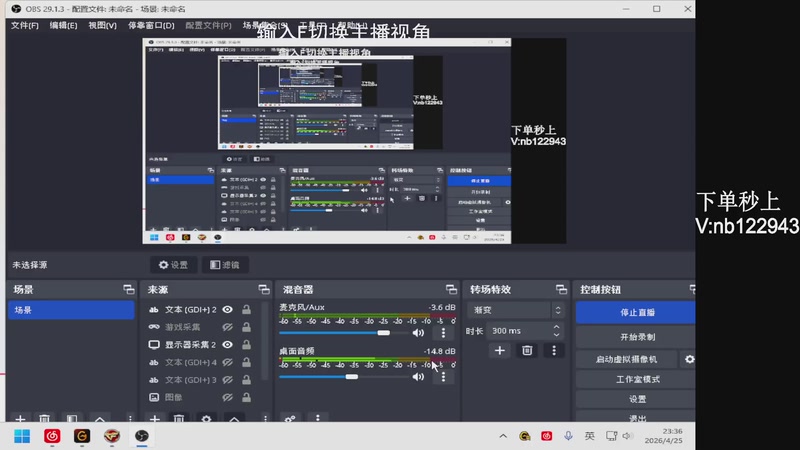Show the 游戏采集 source

[228, 327]
